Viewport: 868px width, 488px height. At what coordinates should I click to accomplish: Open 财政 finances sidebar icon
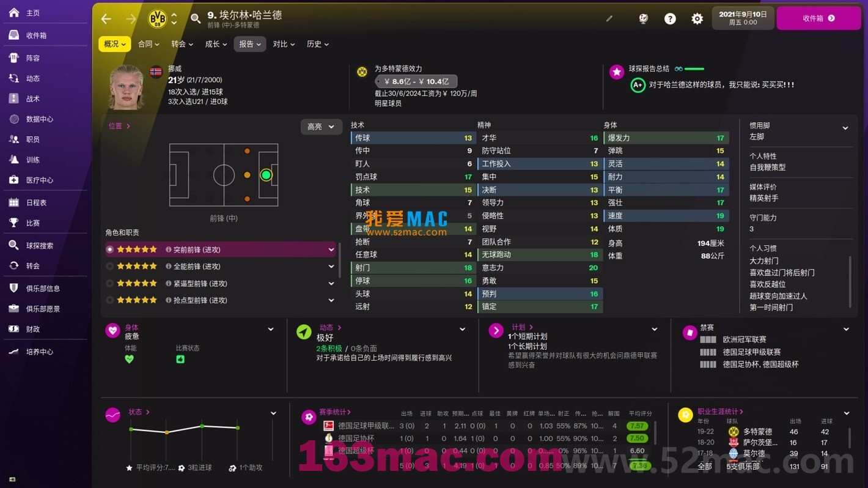pyautogui.click(x=13, y=329)
